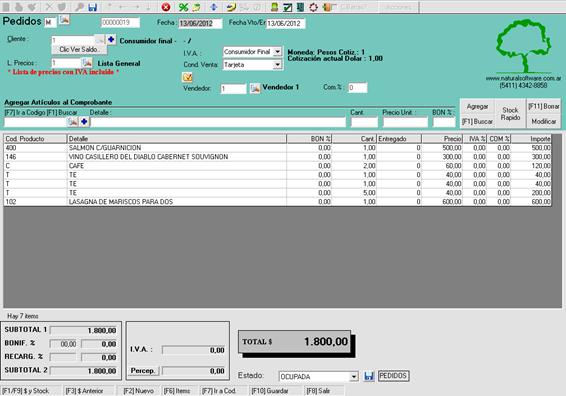Click the Pedidos type box showing M
This screenshot has width=566, height=396.
[x=50, y=23]
